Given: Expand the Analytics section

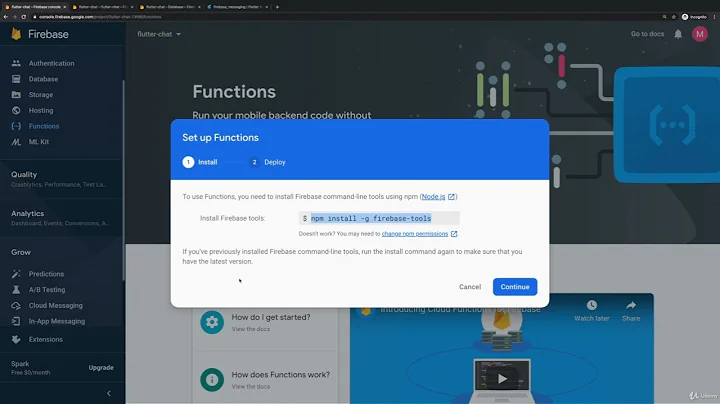Looking at the screenshot, I should click(x=62, y=218).
